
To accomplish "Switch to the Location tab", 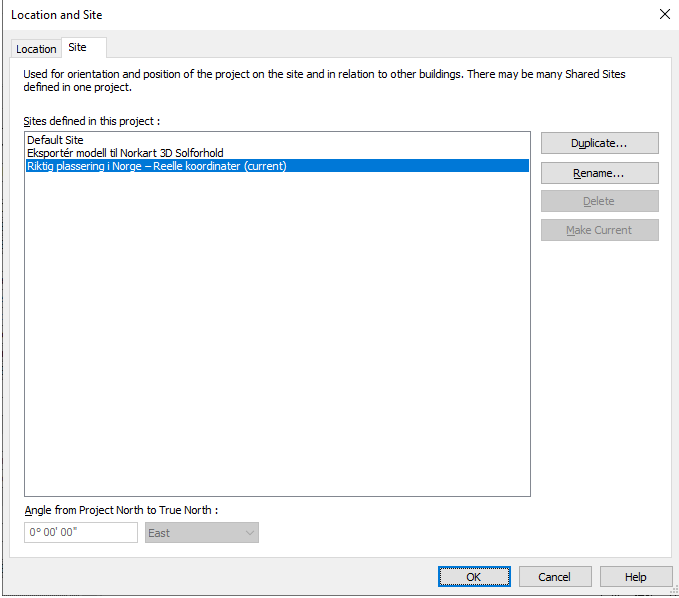I will point(36,49).
